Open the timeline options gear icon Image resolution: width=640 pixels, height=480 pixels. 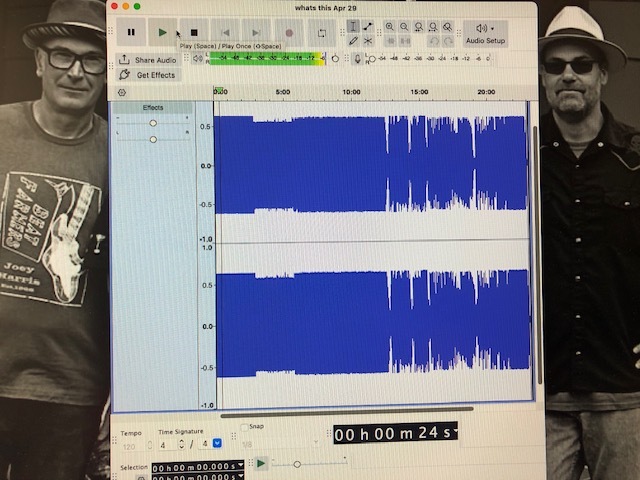(122, 93)
